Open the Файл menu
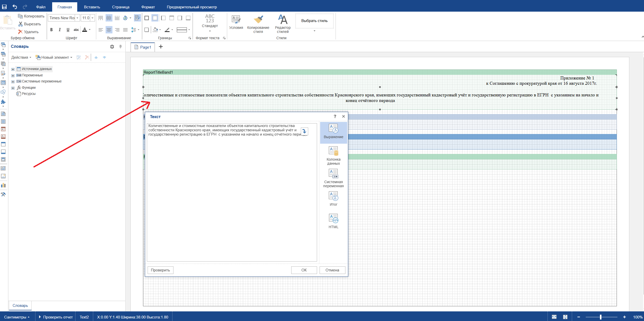 pyautogui.click(x=41, y=7)
